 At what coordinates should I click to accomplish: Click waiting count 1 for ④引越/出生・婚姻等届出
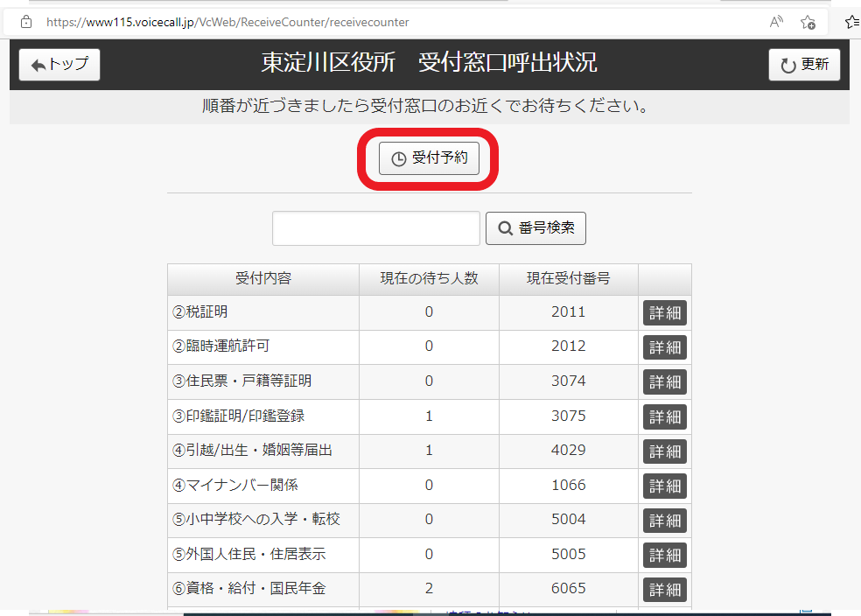click(x=429, y=451)
